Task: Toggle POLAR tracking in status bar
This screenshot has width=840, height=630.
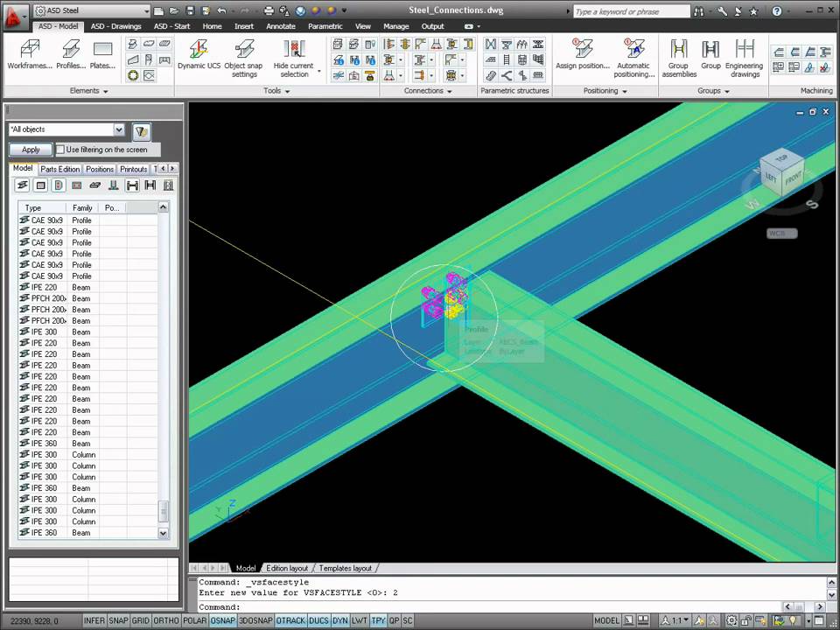Action: 194,620
